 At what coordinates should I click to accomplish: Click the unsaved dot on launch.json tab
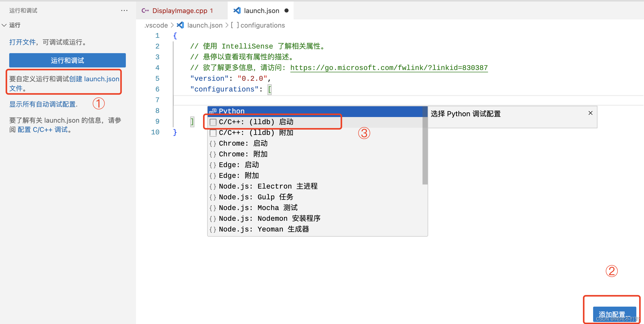click(x=286, y=10)
